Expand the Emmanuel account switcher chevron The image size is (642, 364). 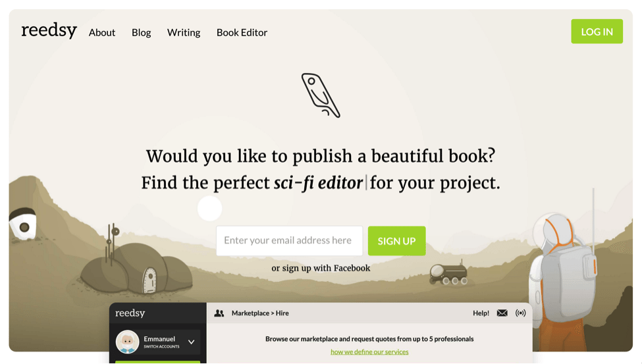(191, 342)
